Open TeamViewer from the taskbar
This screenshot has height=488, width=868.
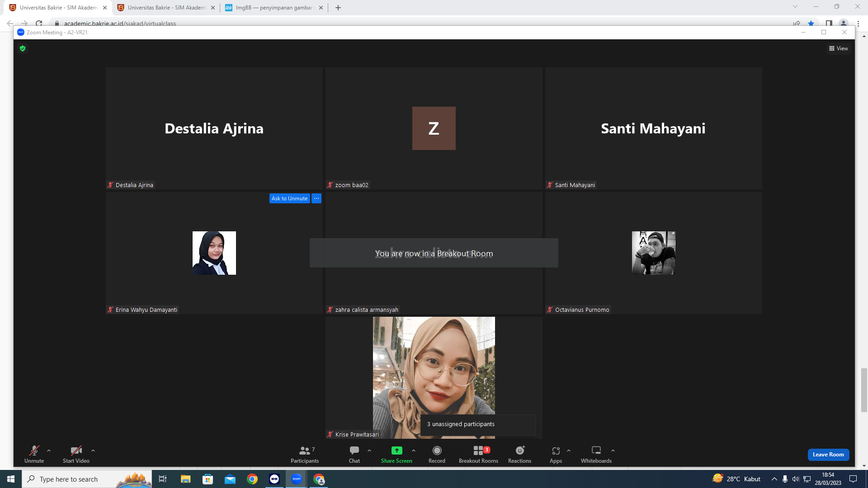(x=274, y=479)
